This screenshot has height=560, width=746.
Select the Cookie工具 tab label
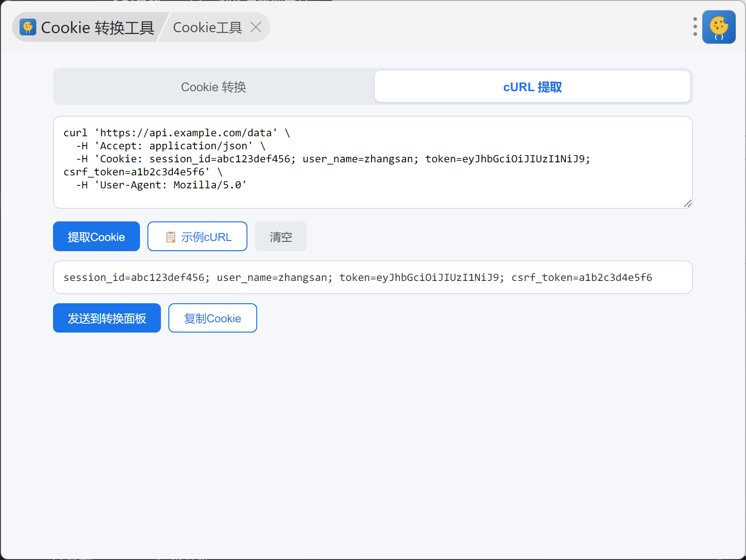coord(207,28)
